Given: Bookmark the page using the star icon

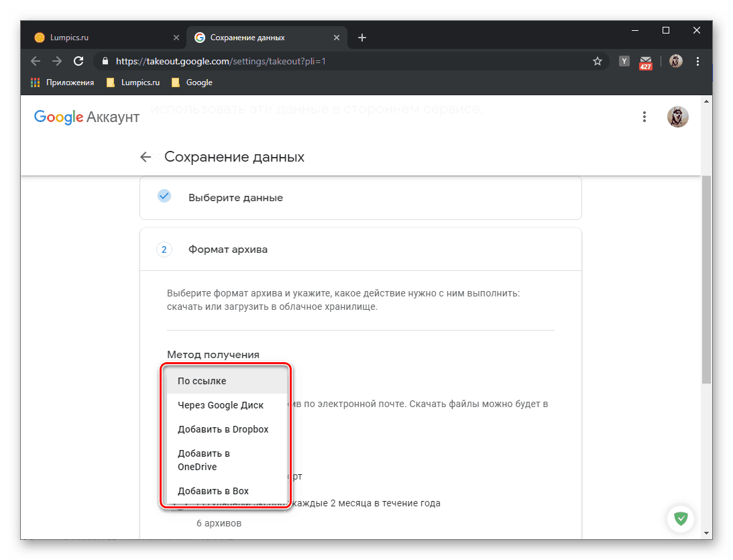Looking at the screenshot, I should (597, 61).
